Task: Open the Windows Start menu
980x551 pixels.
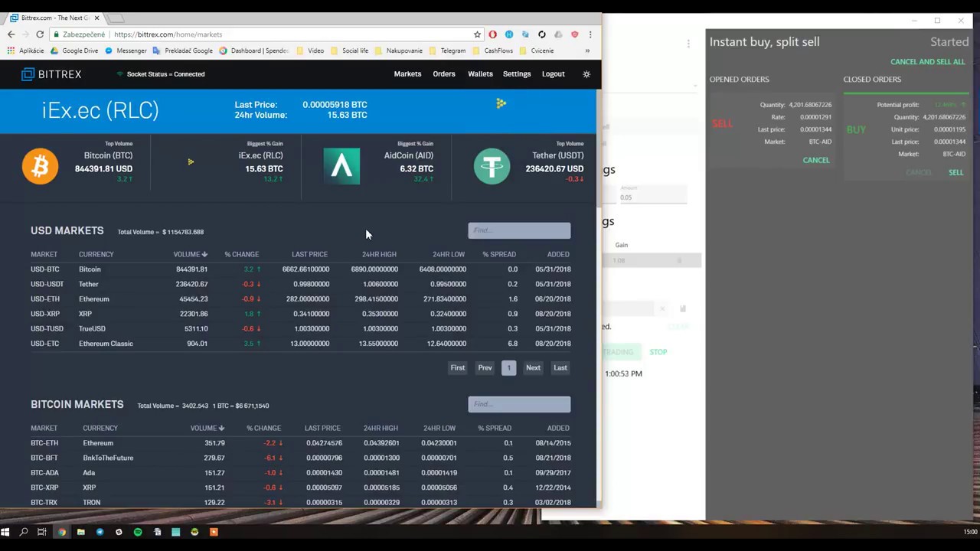Action: [5, 532]
